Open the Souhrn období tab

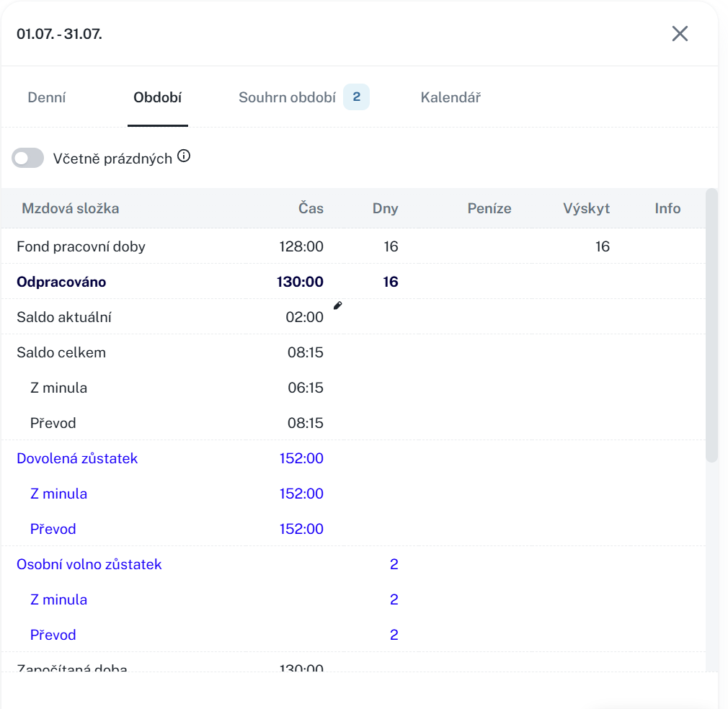point(287,97)
